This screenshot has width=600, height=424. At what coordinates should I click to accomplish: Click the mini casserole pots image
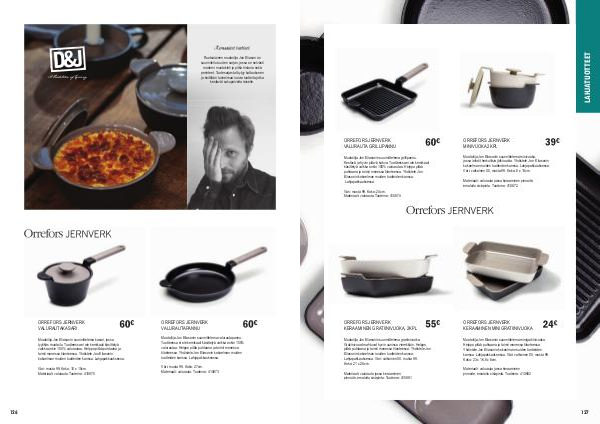[x=504, y=87]
